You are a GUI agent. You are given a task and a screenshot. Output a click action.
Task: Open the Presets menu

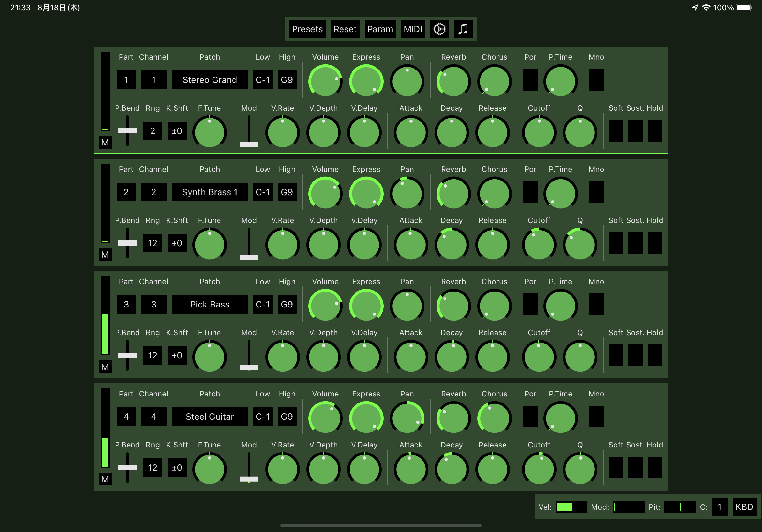(x=307, y=29)
